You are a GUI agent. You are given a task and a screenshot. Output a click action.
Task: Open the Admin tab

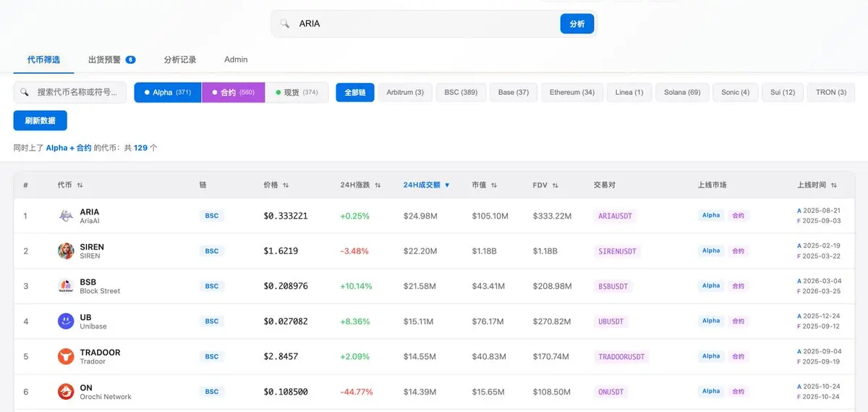point(236,59)
